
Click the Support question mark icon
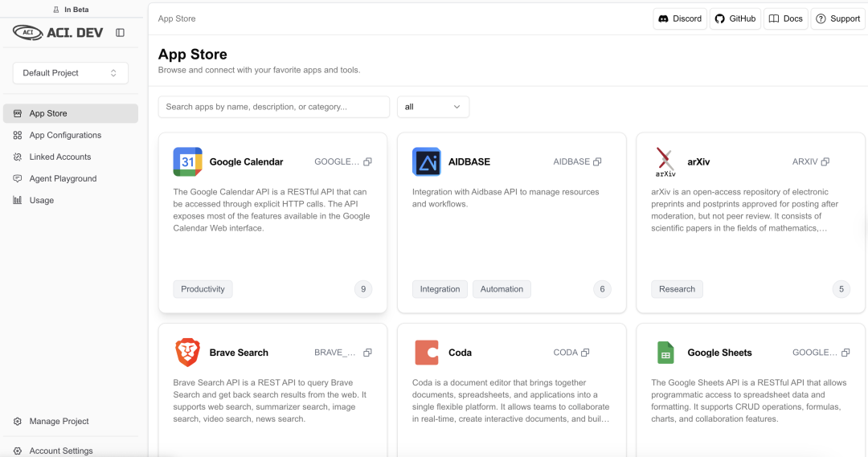coord(821,18)
